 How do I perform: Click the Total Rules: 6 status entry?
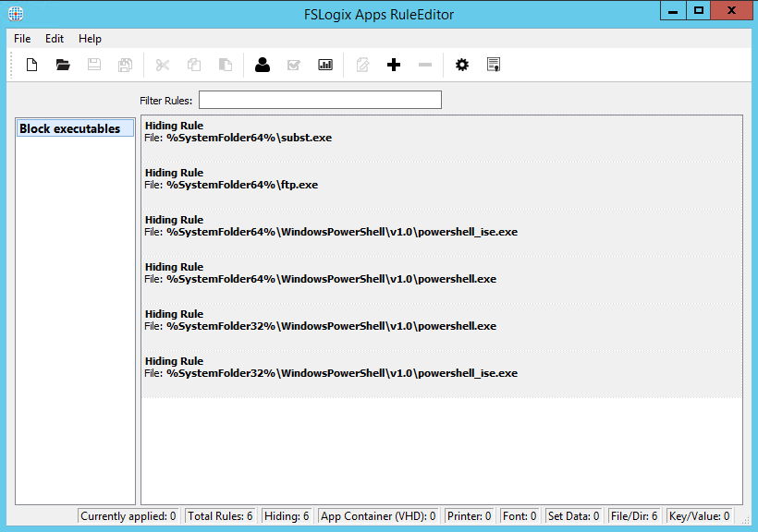pos(220,516)
